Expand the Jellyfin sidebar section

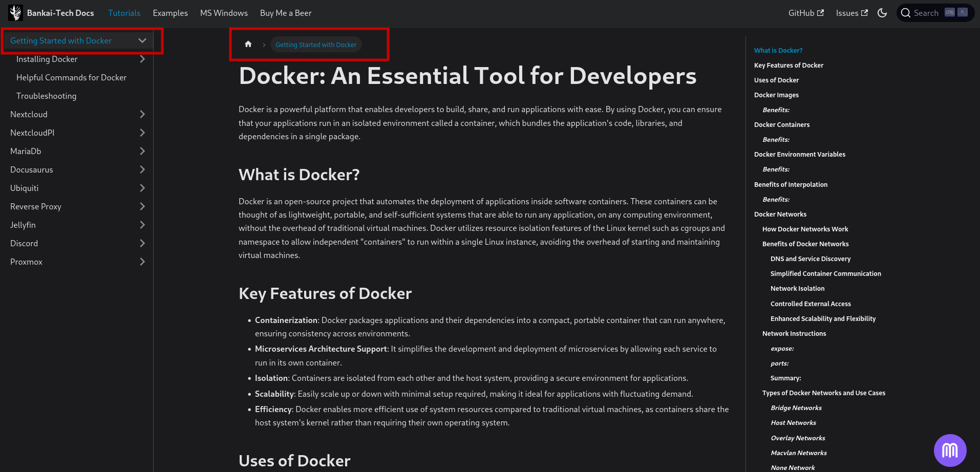142,225
